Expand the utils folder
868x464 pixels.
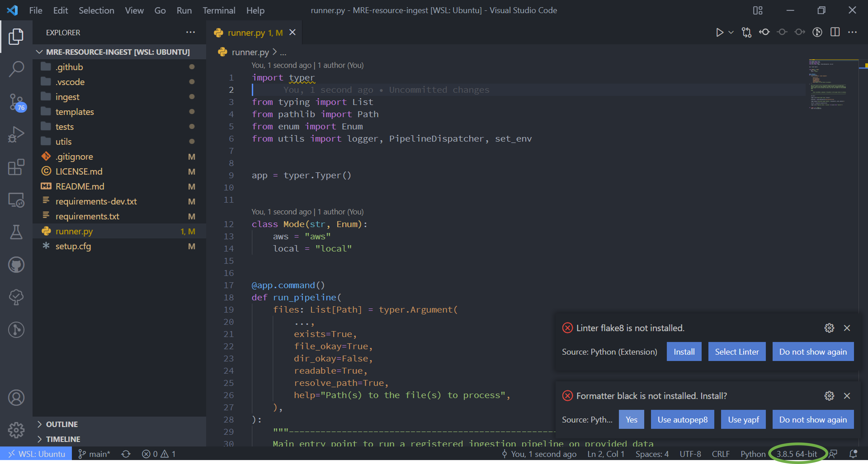pos(119,142)
